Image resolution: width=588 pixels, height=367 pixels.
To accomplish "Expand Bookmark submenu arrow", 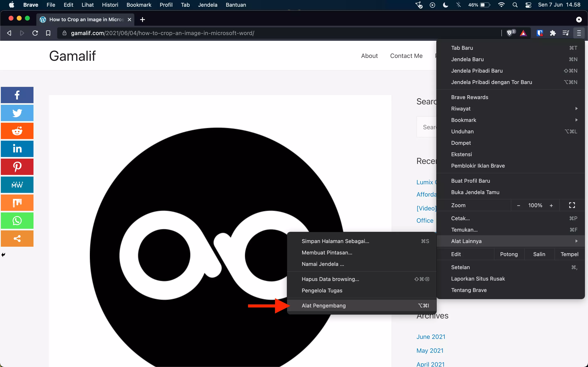I will [577, 120].
